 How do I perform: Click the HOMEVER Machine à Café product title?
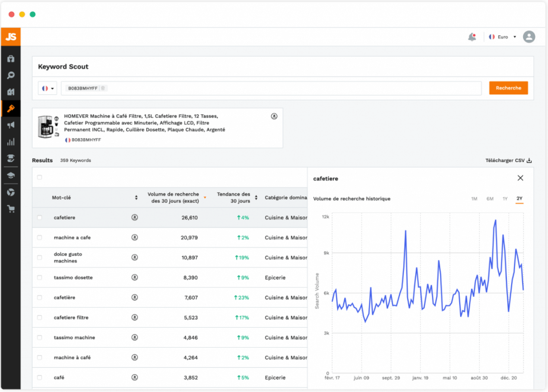[x=145, y=123]
